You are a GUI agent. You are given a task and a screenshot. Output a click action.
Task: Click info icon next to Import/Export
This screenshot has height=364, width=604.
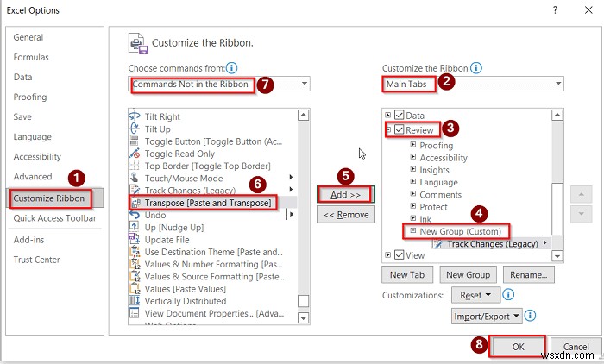[x=530, y=316]
